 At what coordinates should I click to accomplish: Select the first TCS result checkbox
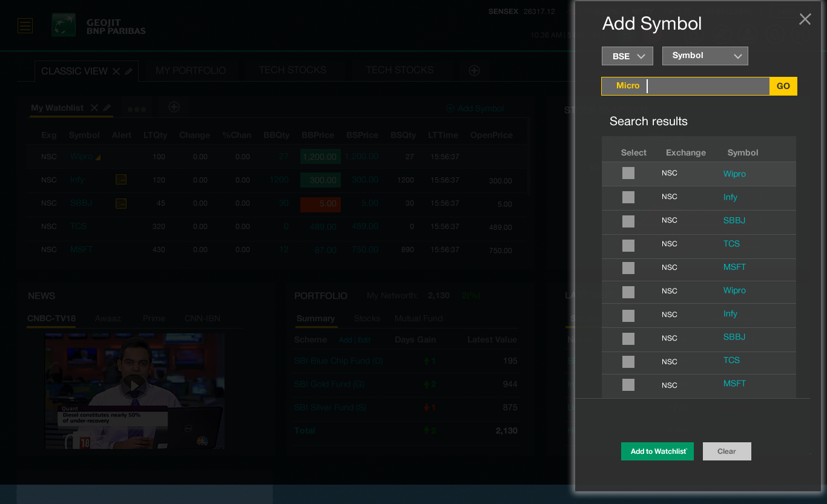point(628,245)
